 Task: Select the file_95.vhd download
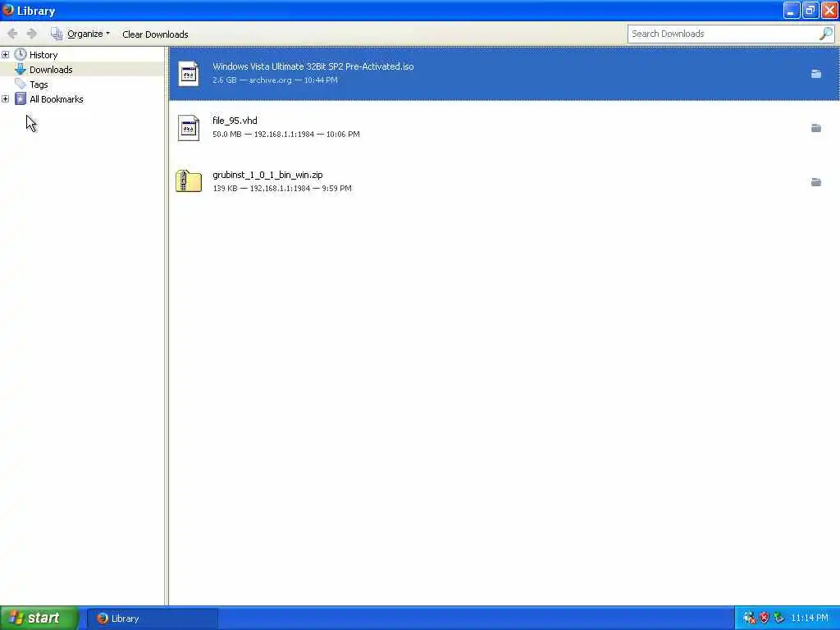[x=504, y=127]
